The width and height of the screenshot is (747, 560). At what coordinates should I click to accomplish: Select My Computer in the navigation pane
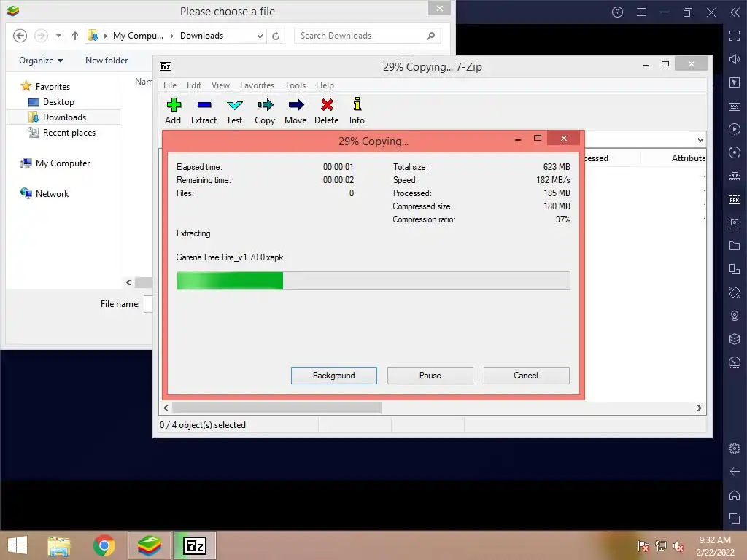coord(63,163)
